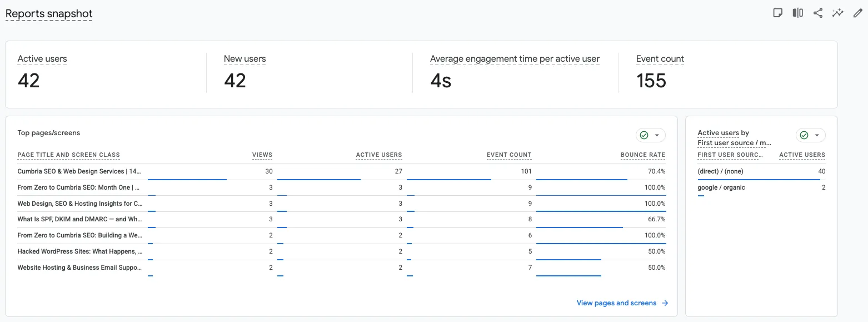Image resolution: width=868 pixels, height=322 pixels.
Task: Click the pencil customize report icon
Action: tap(858, 13)
